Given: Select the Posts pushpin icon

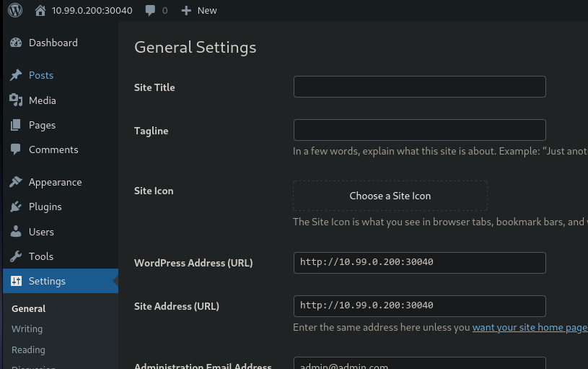Looking at the screenshot, I should click(x=16, y=75).
